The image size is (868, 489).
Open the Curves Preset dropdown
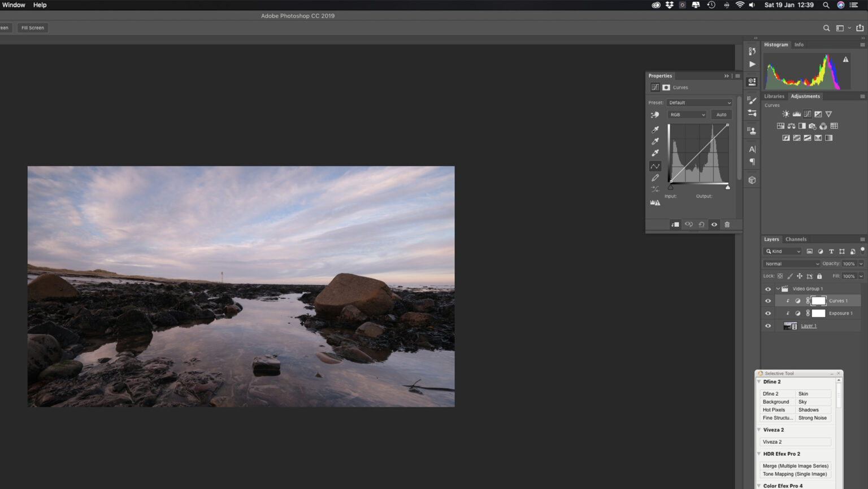[x=699, y=102]
